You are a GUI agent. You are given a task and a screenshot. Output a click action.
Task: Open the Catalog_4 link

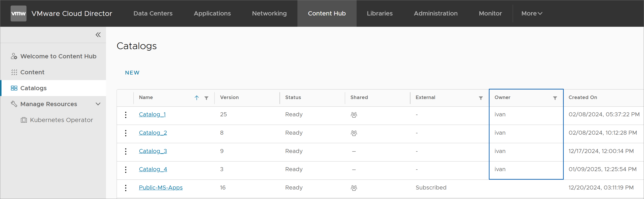tap(153, 169)
